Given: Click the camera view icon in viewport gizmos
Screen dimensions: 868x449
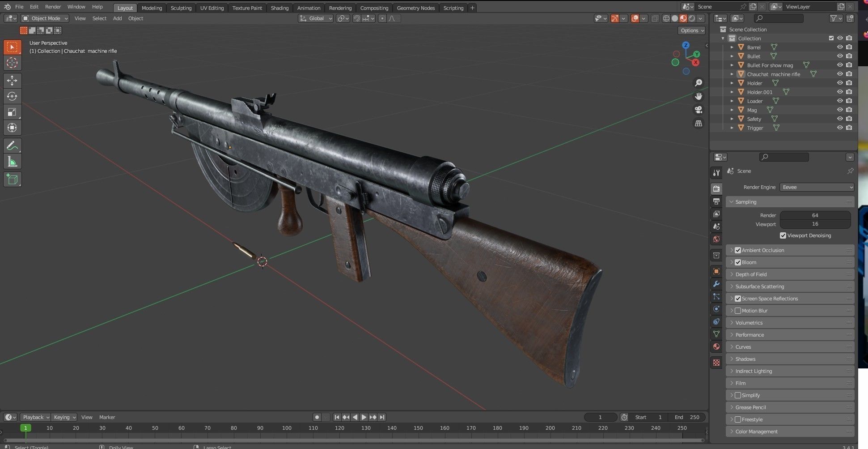Looking at the screenshot, I should 699,110.
